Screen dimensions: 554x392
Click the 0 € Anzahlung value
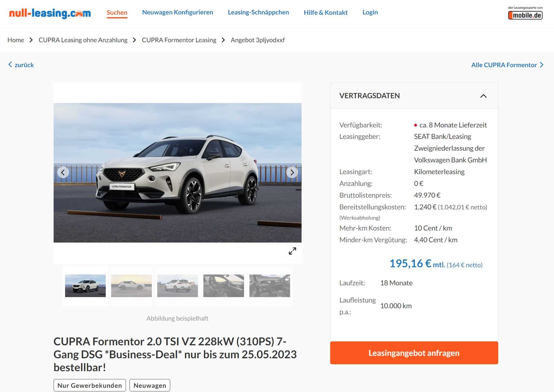(418, 183)
